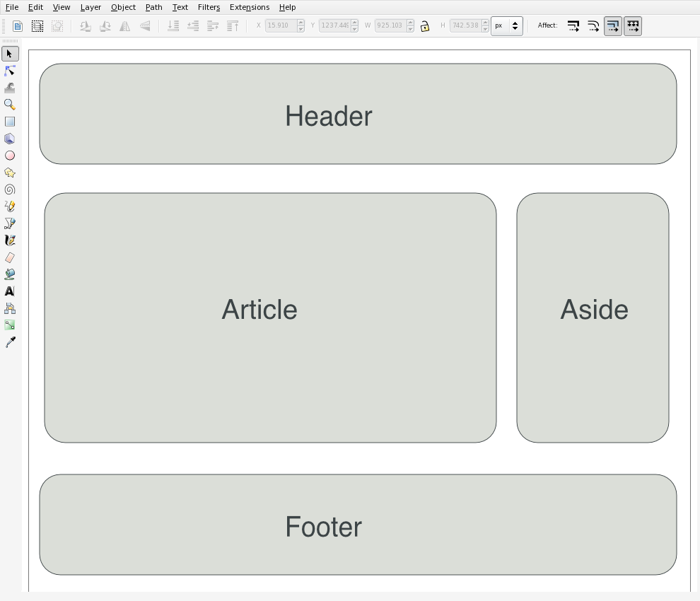This screenshot has height=601, width=700.
Task: Pick the Dropper color picker tool
Action: point(10,342)
